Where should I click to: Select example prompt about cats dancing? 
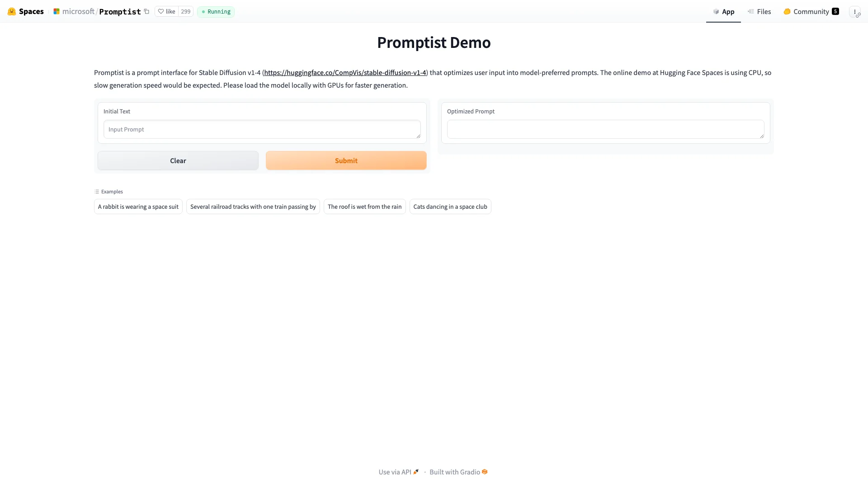450,206
